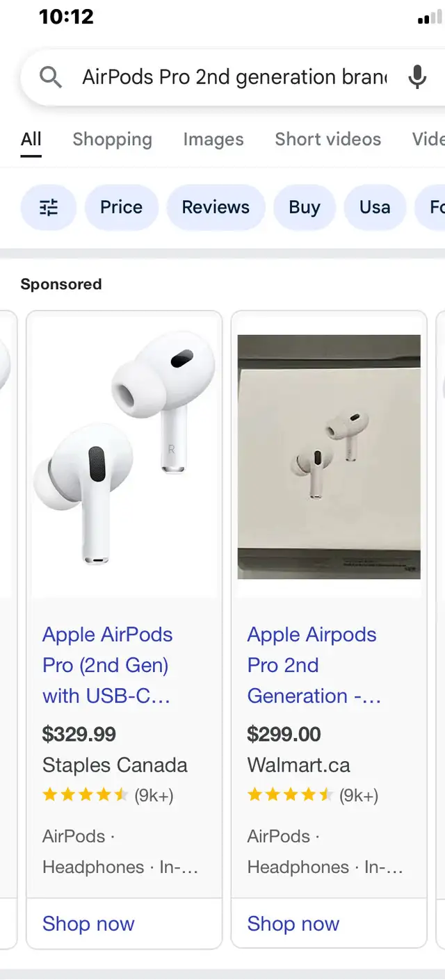Image resolution: width=445 pixels, height=980 pixels.
Task: Edit the AirPods Pro search query field
Action: [x=234, y=77]
